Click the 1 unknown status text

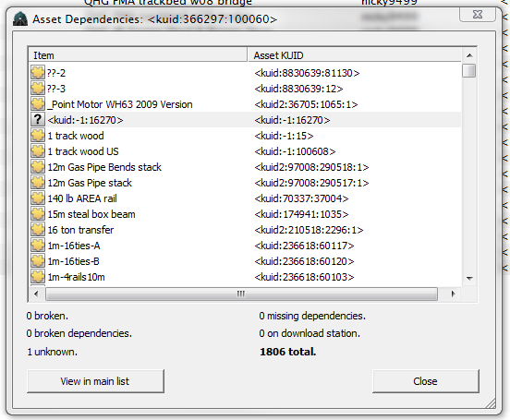[x=52, y=352]
